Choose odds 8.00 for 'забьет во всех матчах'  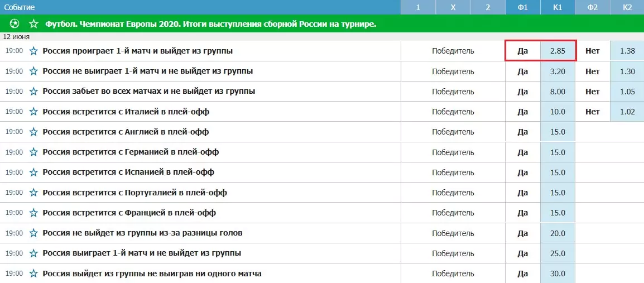point(558,91)
